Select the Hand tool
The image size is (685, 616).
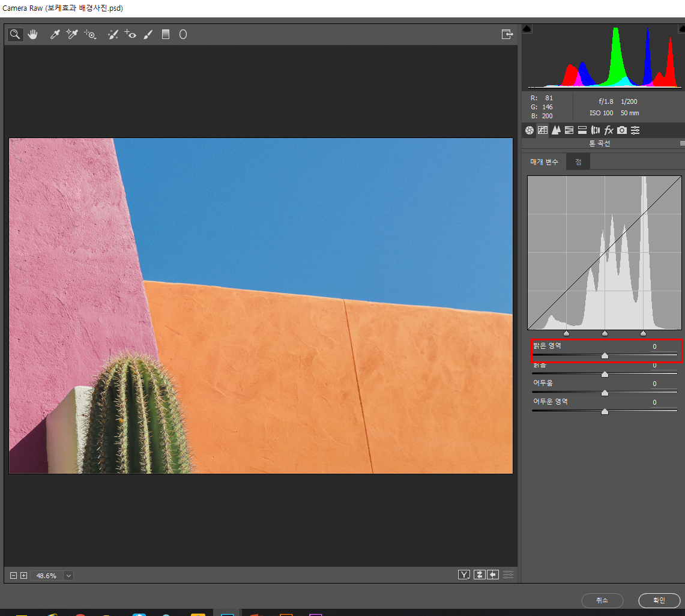(x=33, y=34)
